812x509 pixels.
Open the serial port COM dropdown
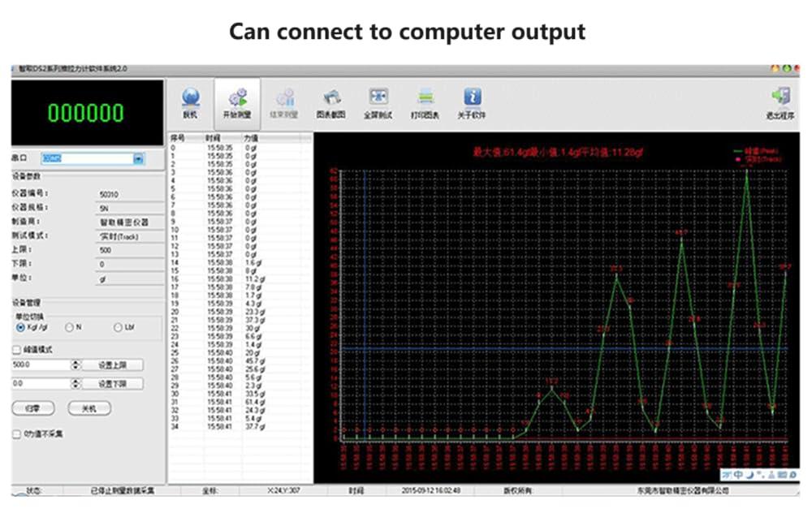click(138, 158)
